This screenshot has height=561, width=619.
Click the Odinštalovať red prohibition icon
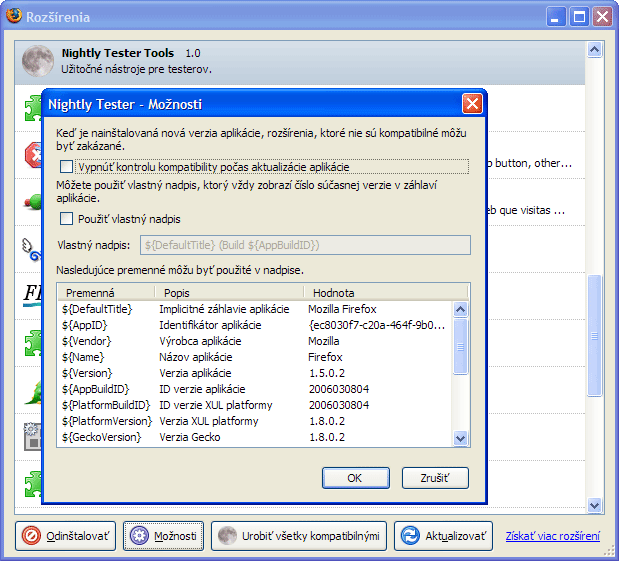pyautogui.click(x=31, y=536)
